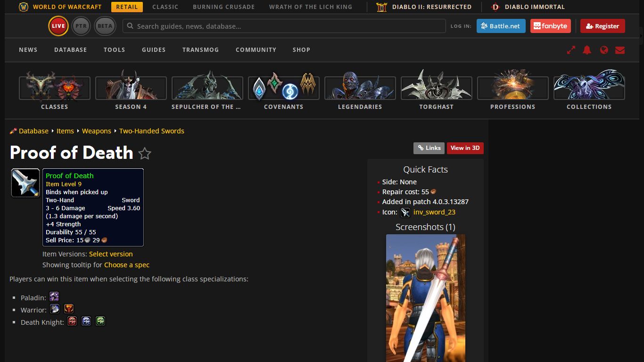
Task: Click the inv_sword_23 icon link
Action: (434, 212)
